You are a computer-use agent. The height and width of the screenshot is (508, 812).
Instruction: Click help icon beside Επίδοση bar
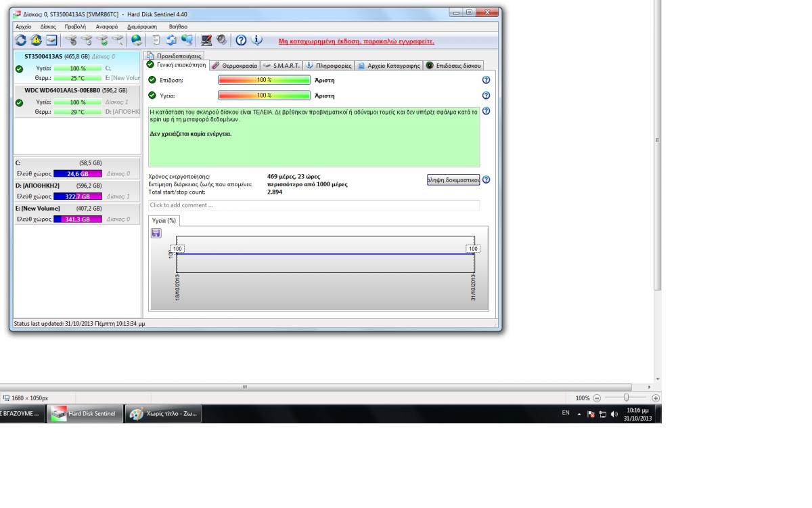(x=486, y=80)
